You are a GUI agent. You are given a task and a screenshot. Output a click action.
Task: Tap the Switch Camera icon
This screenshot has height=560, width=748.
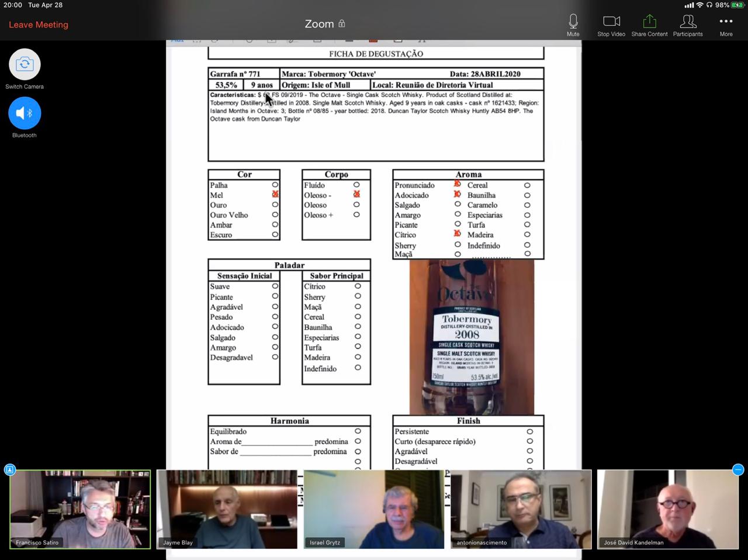[25, 64]
